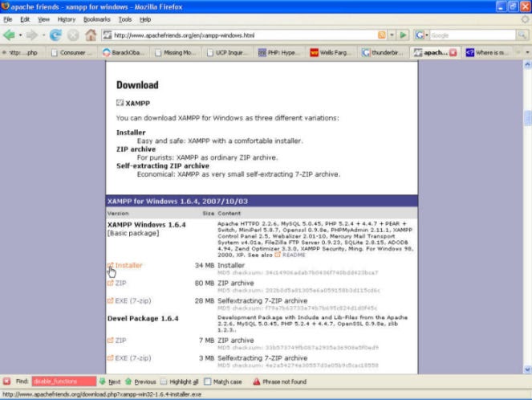532x400 pixels.
Task: Open the Tools menu
Action: pos(125,19)
